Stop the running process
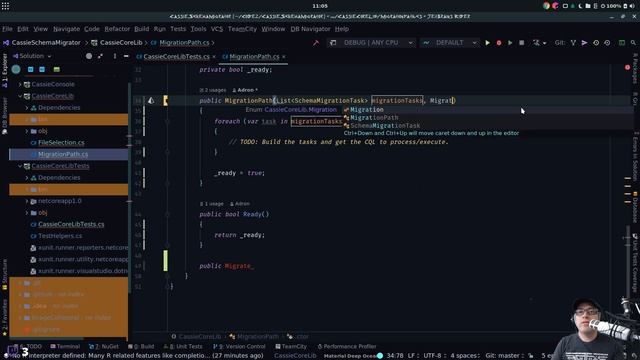This screenshot has width=640, height=360. (522, 42)
